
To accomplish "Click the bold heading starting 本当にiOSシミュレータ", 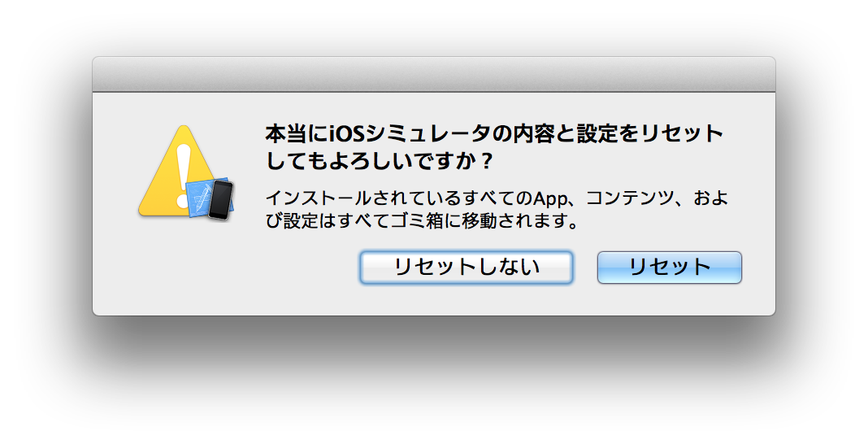I will coord(494,134).
